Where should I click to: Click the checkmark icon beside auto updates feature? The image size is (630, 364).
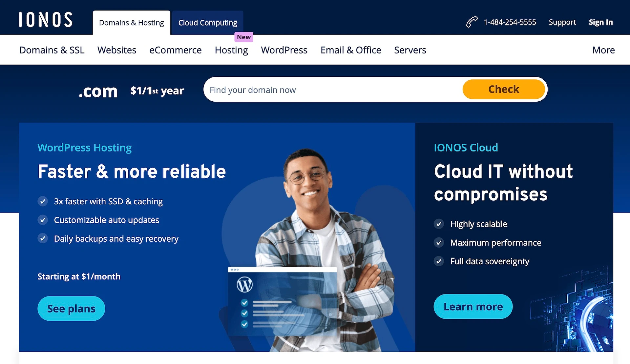click(42, 220)
